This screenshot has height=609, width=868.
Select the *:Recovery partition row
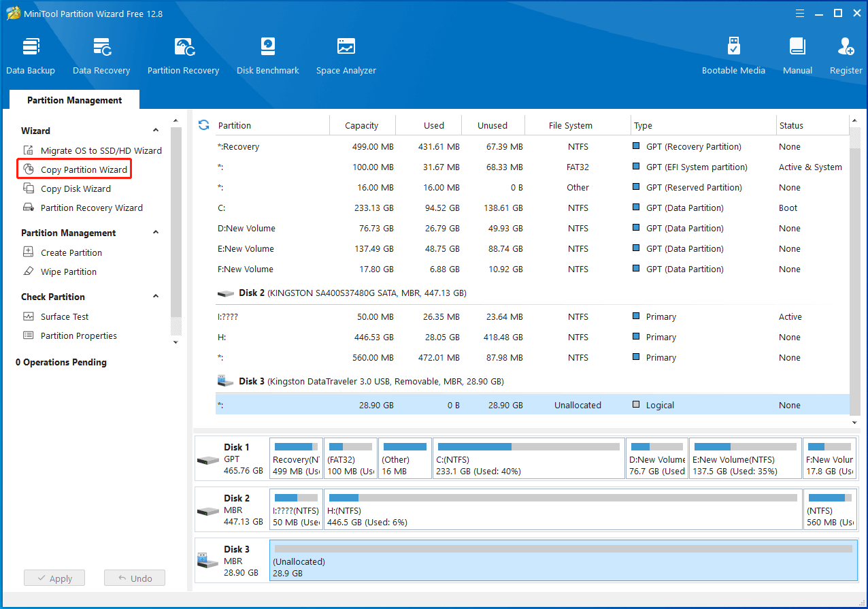coord(533,146)
